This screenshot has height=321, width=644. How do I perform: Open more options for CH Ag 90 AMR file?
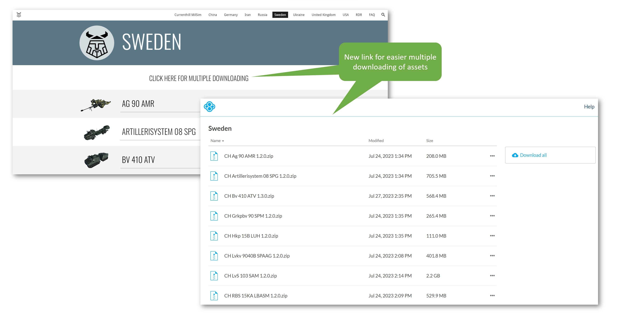pos(492,156)
